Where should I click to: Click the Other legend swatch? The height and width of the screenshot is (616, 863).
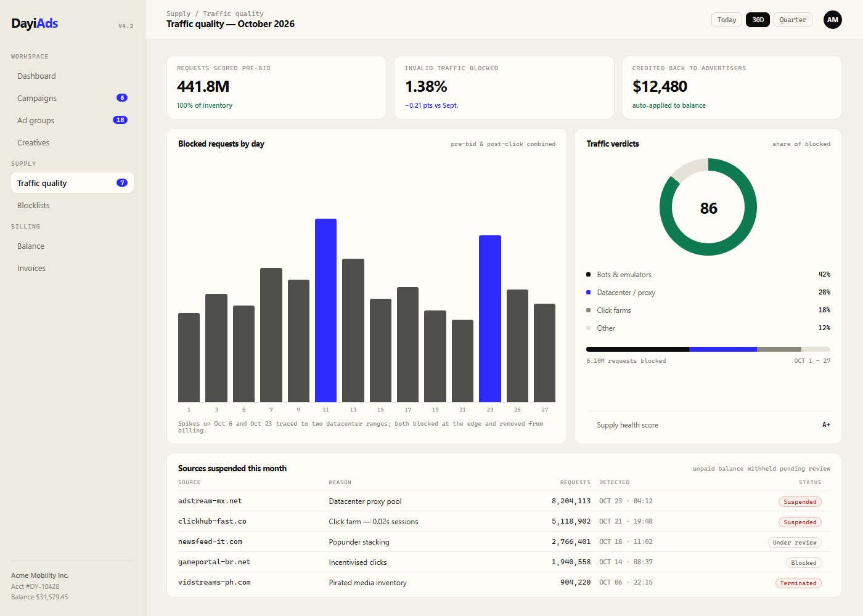point(588,328)
